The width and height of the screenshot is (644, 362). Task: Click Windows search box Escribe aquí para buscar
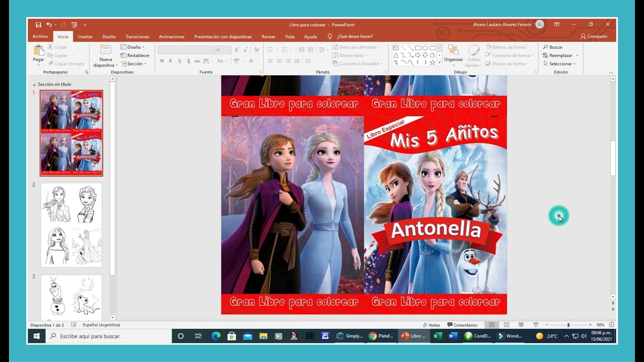tap(109, 336)
